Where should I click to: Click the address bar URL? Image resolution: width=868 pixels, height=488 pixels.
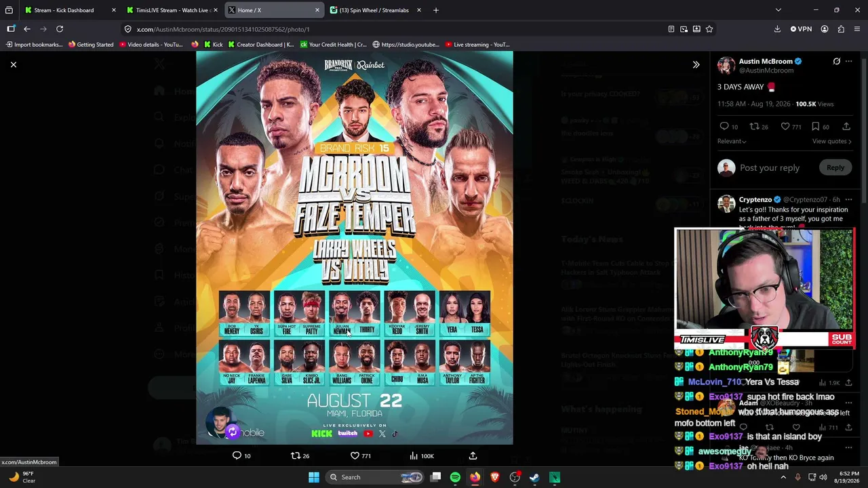[x=223, y=29]
